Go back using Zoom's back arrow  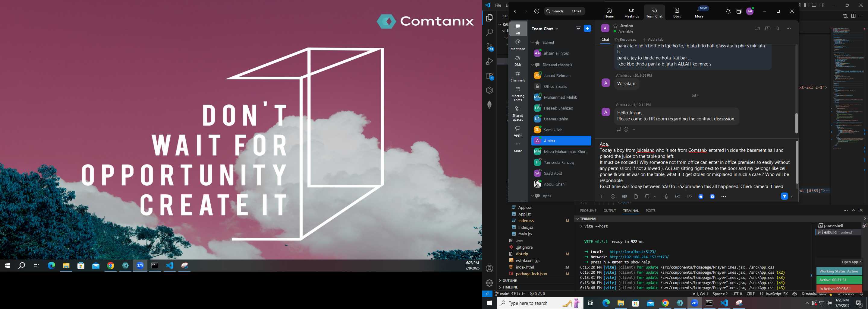tap(515, 11)
